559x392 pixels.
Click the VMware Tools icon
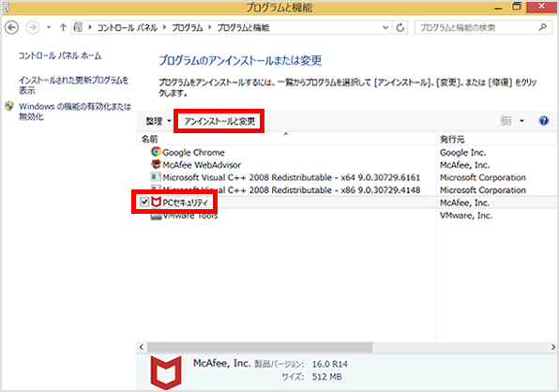click(156, 216)
